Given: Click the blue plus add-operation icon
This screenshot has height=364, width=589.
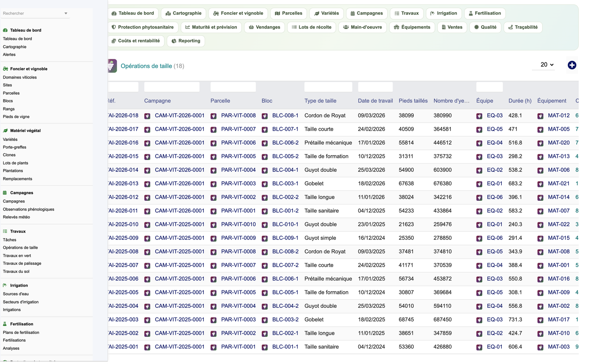Looking at the screenshot, I should pos(572,65).
